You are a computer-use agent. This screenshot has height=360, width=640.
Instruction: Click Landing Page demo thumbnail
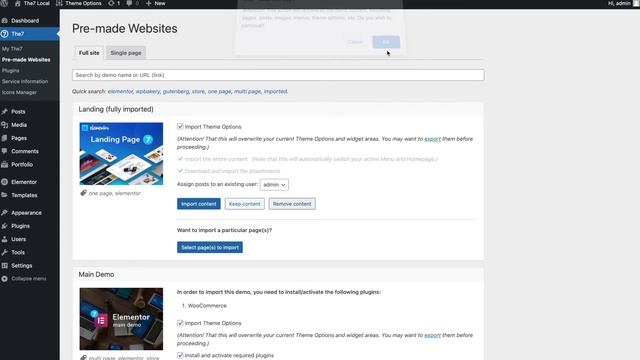121,154
